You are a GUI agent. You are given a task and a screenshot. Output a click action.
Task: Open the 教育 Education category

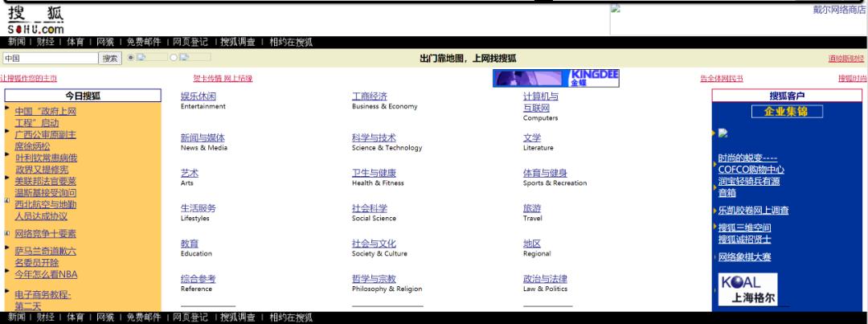(x=190, y=244)
